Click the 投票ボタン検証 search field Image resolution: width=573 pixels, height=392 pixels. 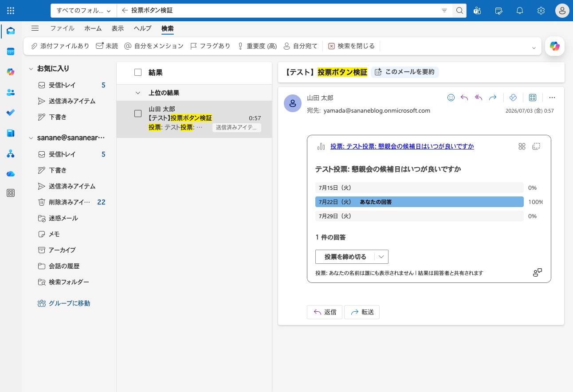(x=284, y=11)
